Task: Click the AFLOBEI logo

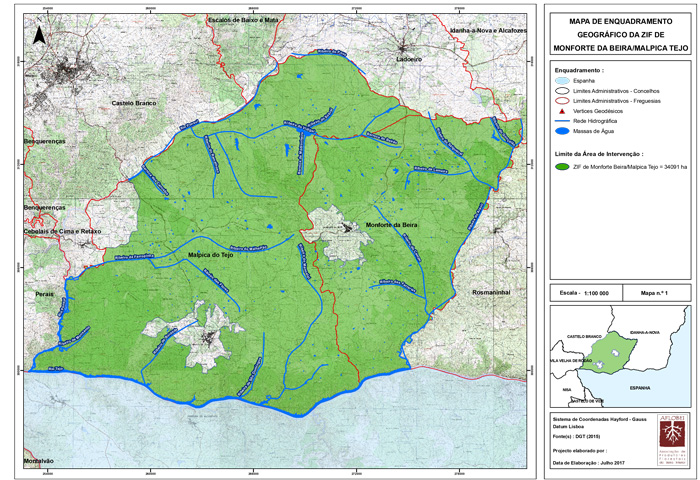Action: 670,440
